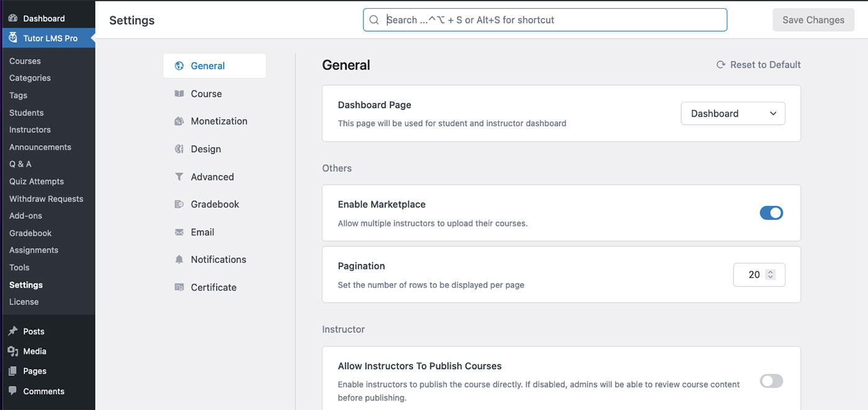The image size is (868, 410).
Task: Click the Advanced filter funnel icon
Action: [x=179, y=177]
